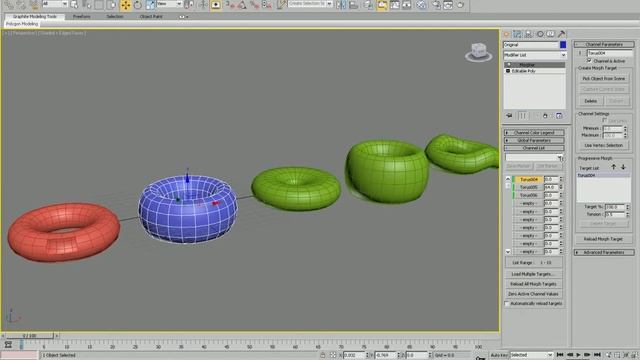Collapse the Channel List rollout
Image resolution: width=640 pixels, height=360 pixels.
click(x=534, y=148)
